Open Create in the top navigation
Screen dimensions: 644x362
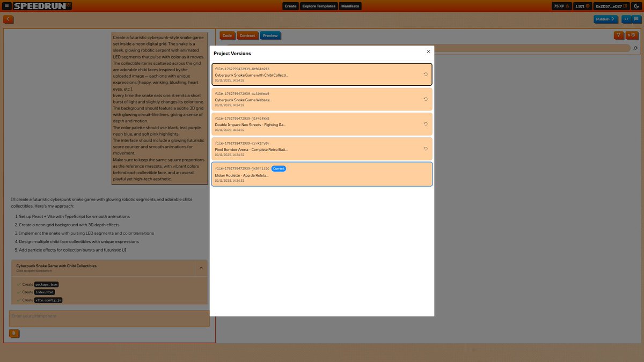(290, 6)
